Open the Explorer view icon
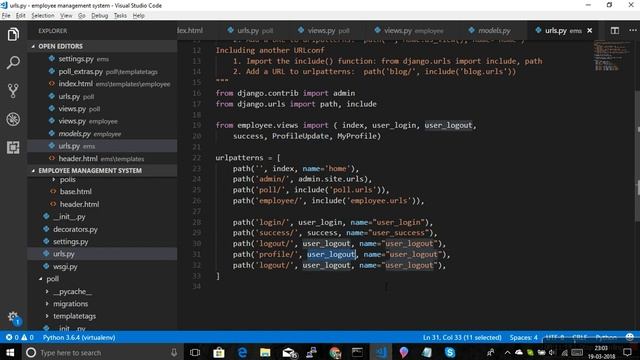The width and height of the screenshot is (640, 360). [13, 35]
